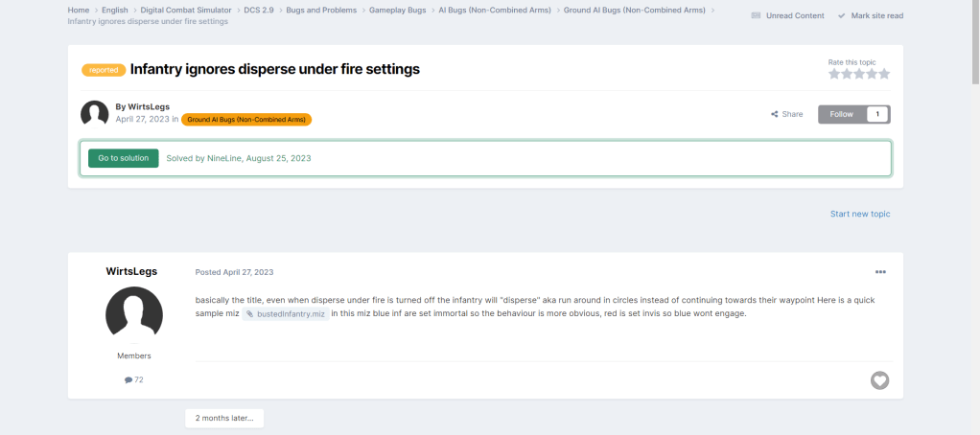This screenshot has height=435, width=980.
Task: Rate topic with the third star
Action: pyautogui.click(x=859, y=74)
